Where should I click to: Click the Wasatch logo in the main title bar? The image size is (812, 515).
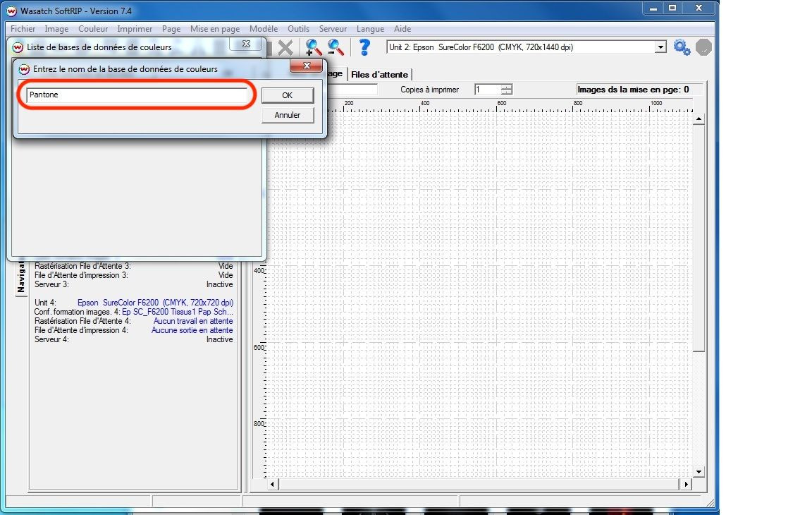tap(11, 11)
